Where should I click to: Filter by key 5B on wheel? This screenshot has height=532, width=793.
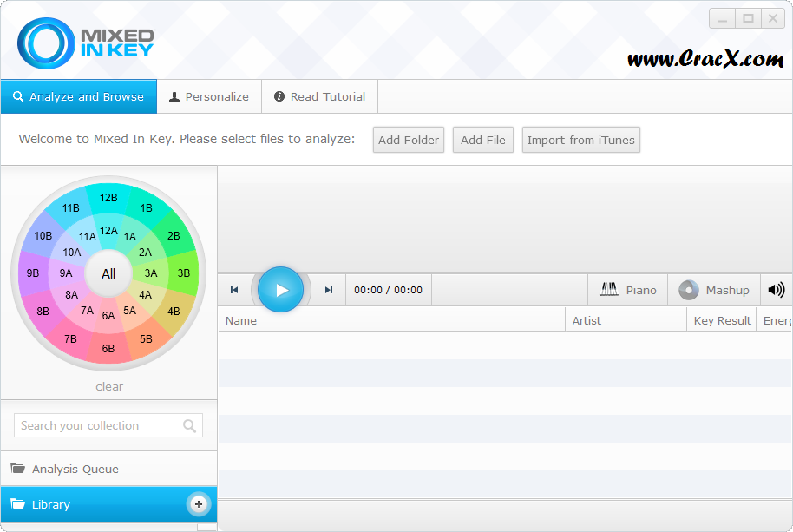click(146, 338)
